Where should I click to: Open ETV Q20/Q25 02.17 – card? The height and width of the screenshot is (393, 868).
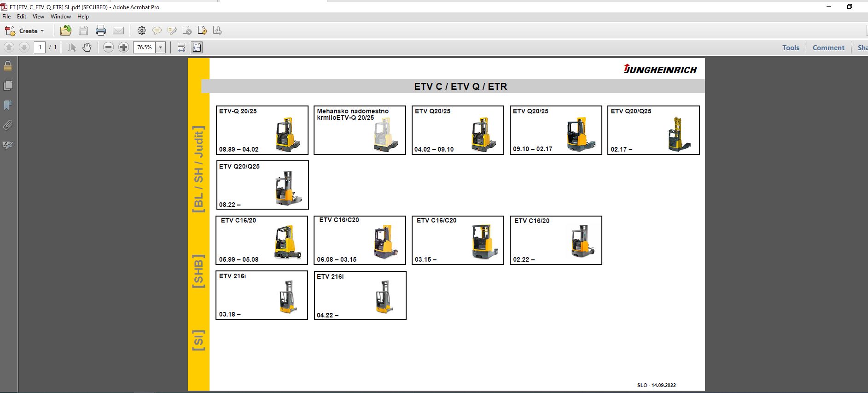tap(653, 130)
